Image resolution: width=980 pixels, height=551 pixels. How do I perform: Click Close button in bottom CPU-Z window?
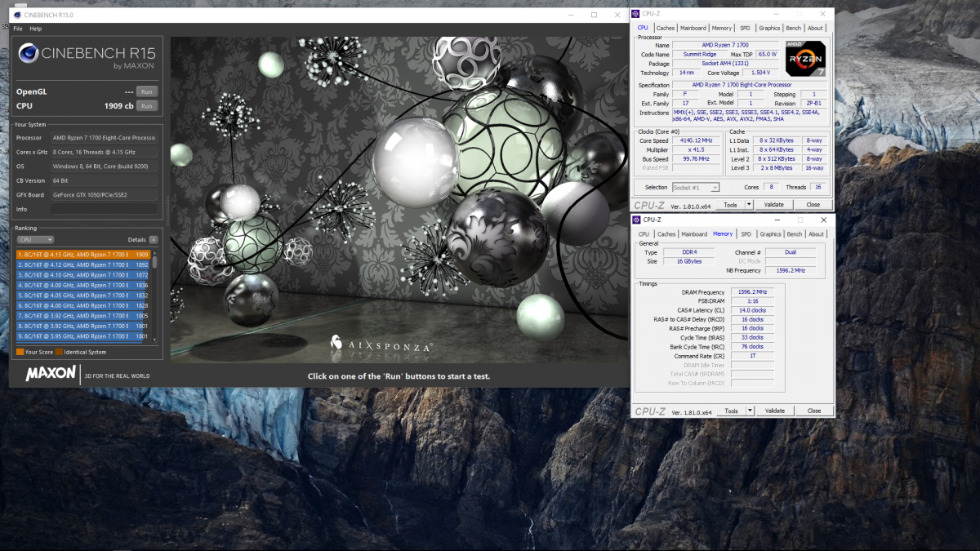coord(813,411)
